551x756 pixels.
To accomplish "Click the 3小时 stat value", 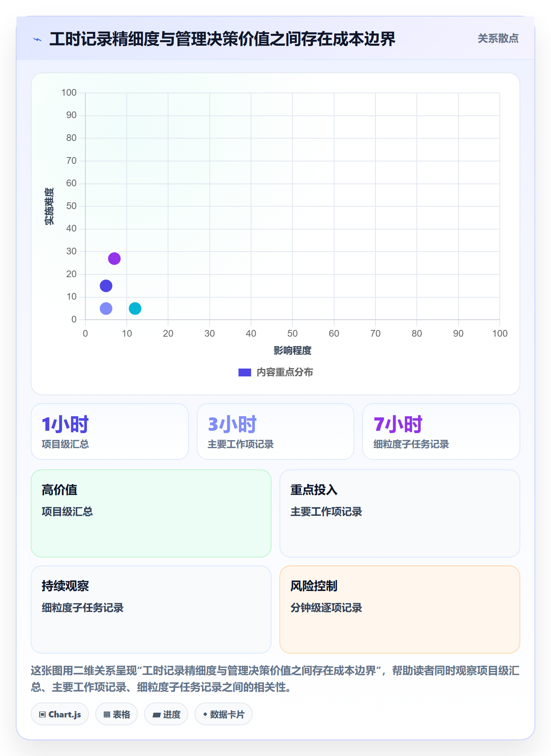I will (x=232, y=424).
